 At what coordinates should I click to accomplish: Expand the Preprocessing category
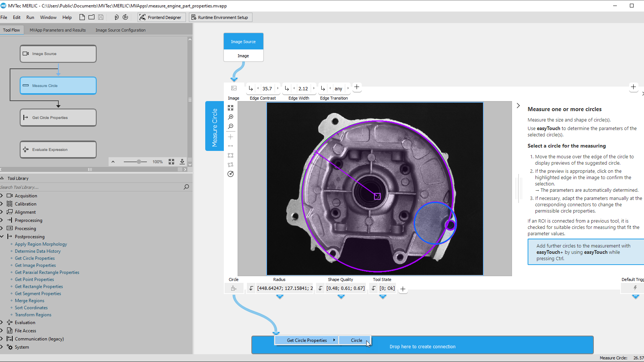point(2,220)
